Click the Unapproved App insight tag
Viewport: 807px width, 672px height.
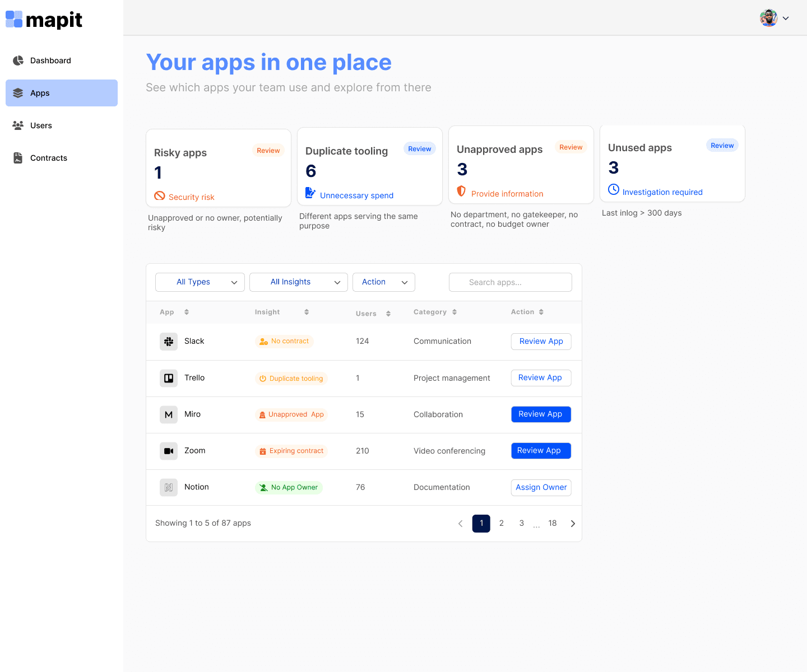292,415
